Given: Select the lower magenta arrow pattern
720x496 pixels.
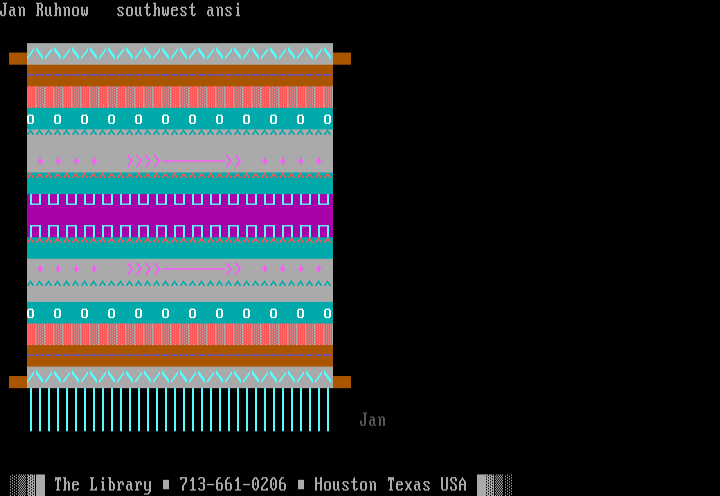Looking at the screenshot, I should (x=184, y=268).
